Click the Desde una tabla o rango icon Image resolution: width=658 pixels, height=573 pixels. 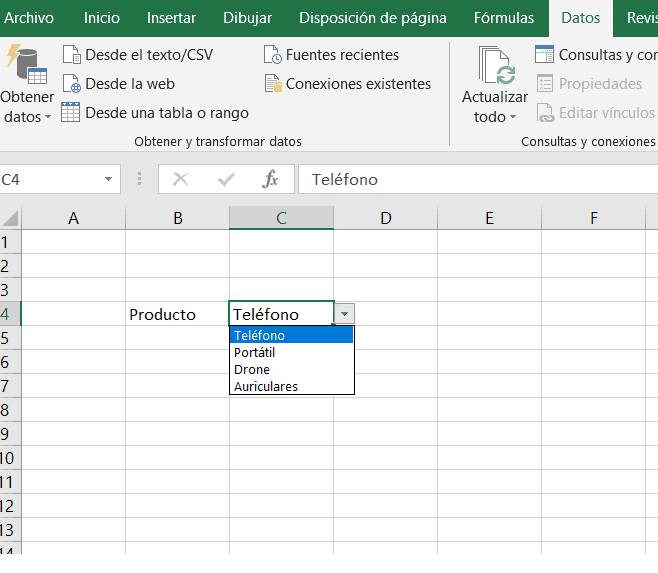pos(70,113)
